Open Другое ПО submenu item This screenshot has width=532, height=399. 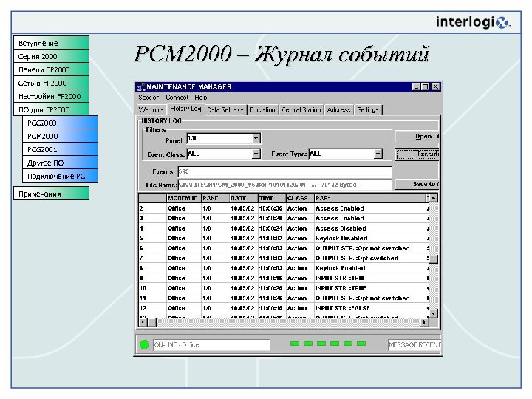pos(60,162)
